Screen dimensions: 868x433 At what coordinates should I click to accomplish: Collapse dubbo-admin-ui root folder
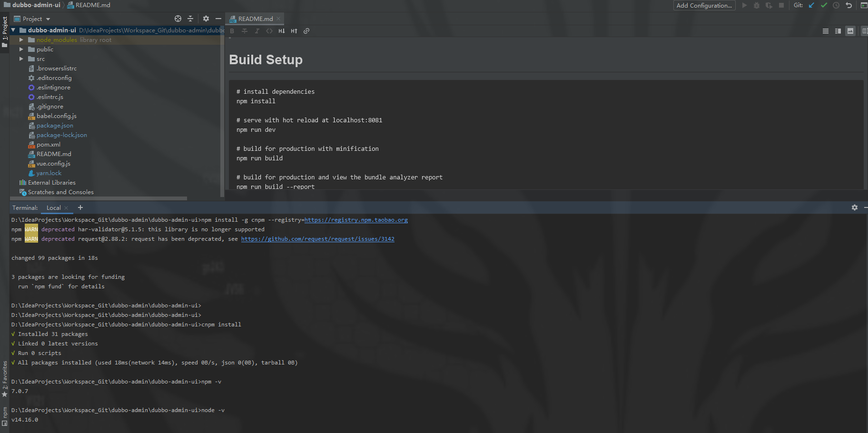point(13,30)
